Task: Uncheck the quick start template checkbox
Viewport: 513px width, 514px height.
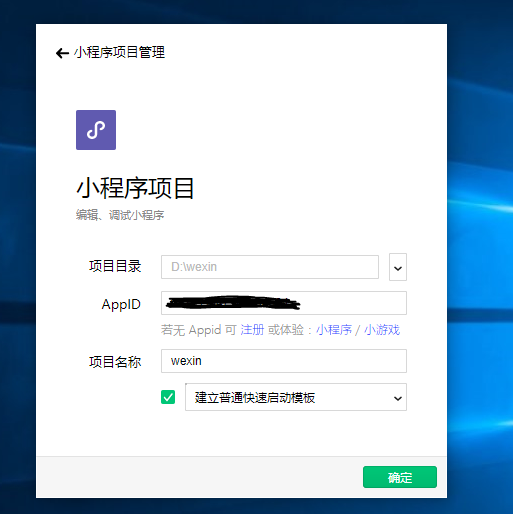Action: tap(168, 397)
